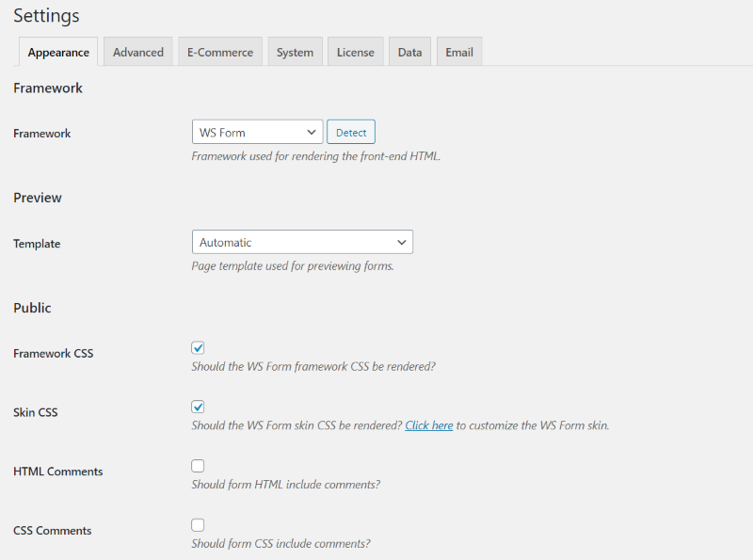This screenshot has width=753, height=560.
Task: Click the Framework CSS label text
Action: point(54,354)
